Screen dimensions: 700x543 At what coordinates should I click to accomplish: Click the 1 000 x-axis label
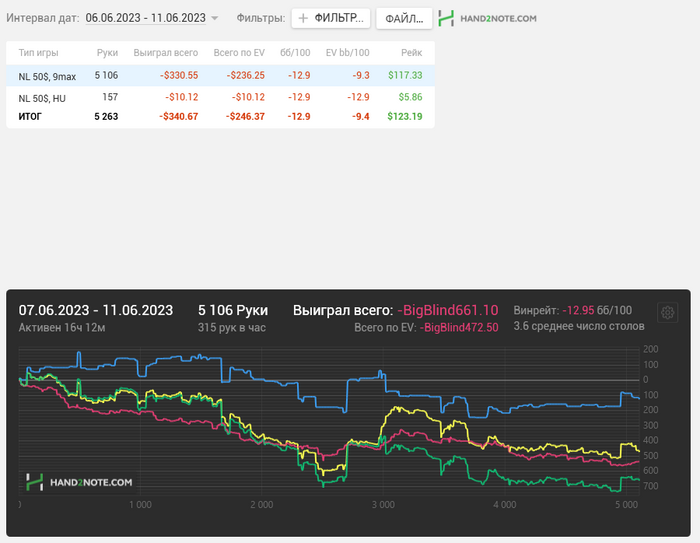tap(140, 505)
